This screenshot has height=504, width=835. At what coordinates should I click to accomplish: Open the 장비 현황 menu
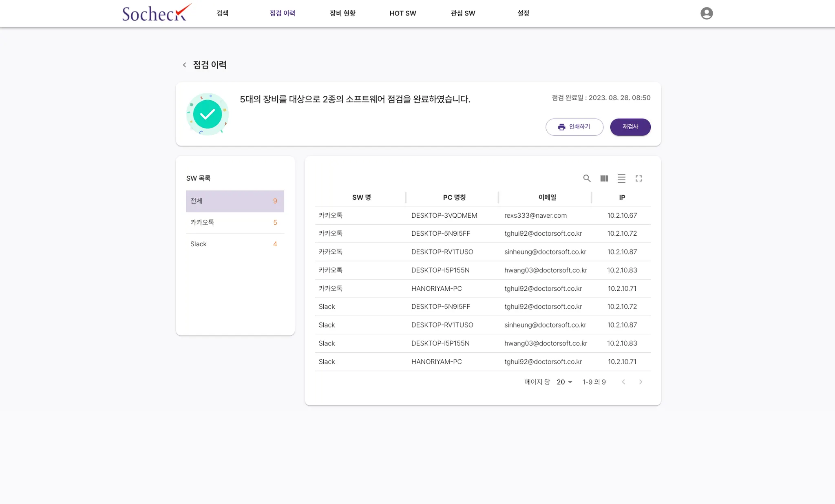(x=342, y=13)
